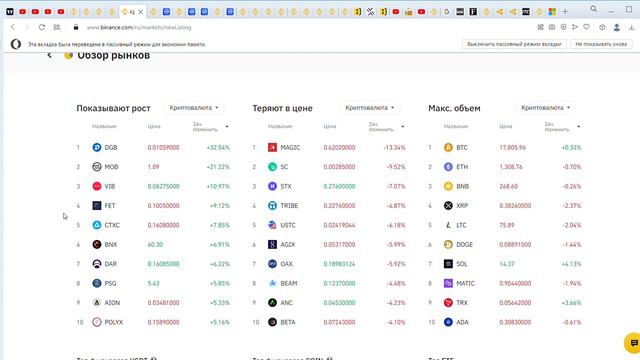The image size is (640, 360).
Task: Click the Показывают рост heading
Action: (x=113, y=108)
